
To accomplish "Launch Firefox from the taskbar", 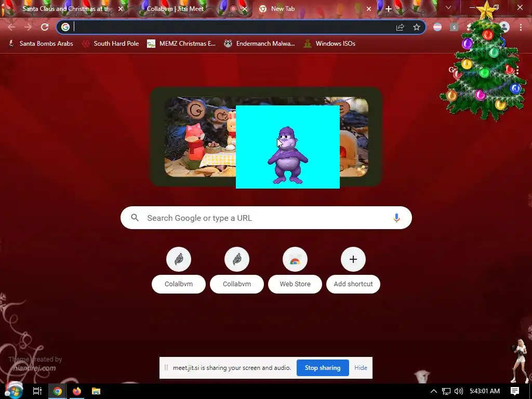I will click(x=77, y=391).
